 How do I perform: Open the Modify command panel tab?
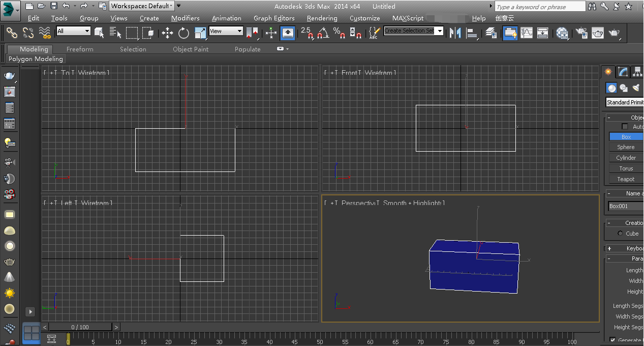pyautogui.click(x=623, y=72)
